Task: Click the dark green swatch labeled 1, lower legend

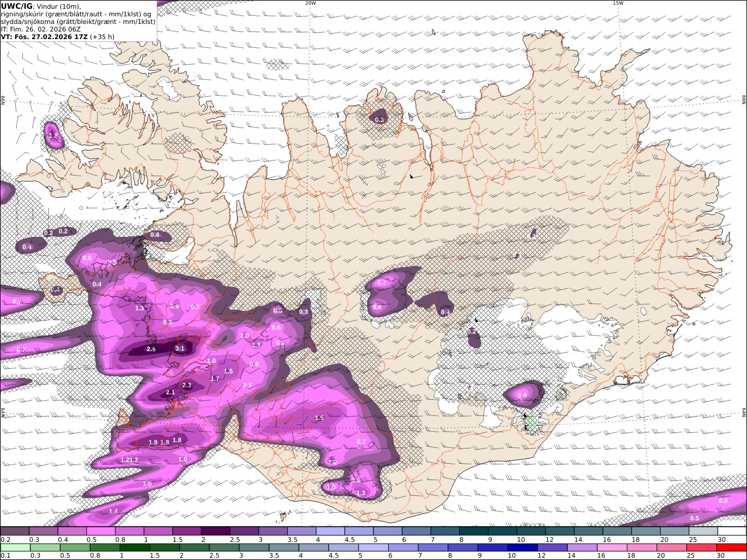Action: [x=134, y=548]
